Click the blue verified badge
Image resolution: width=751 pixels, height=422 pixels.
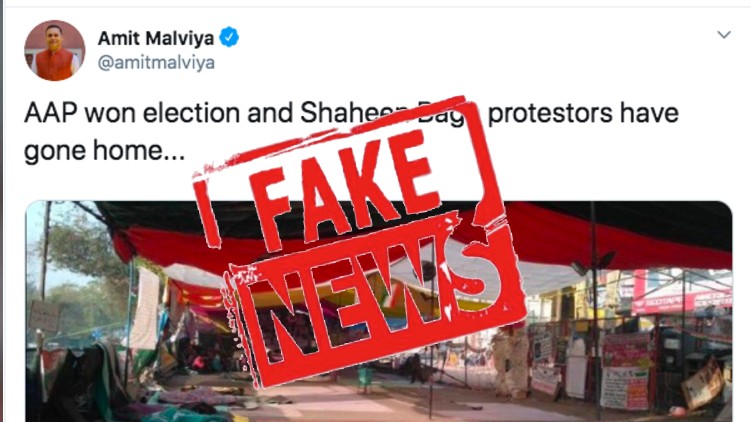(x=229, y=37)
